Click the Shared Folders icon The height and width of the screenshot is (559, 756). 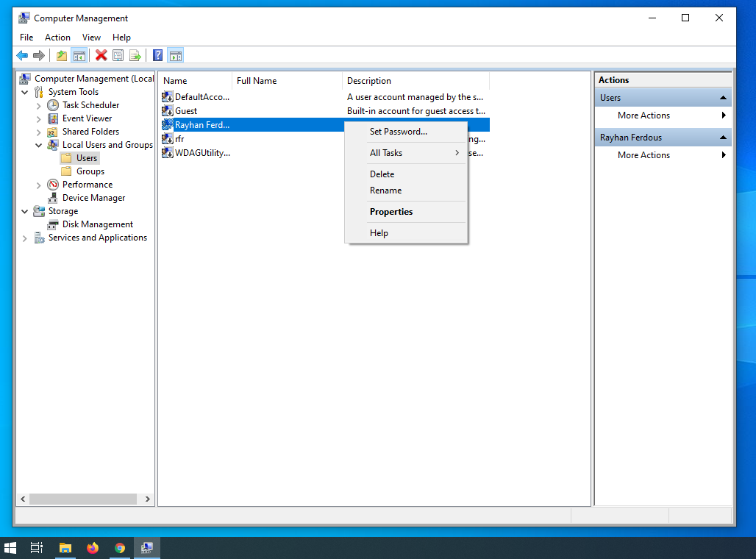(53, 132)
